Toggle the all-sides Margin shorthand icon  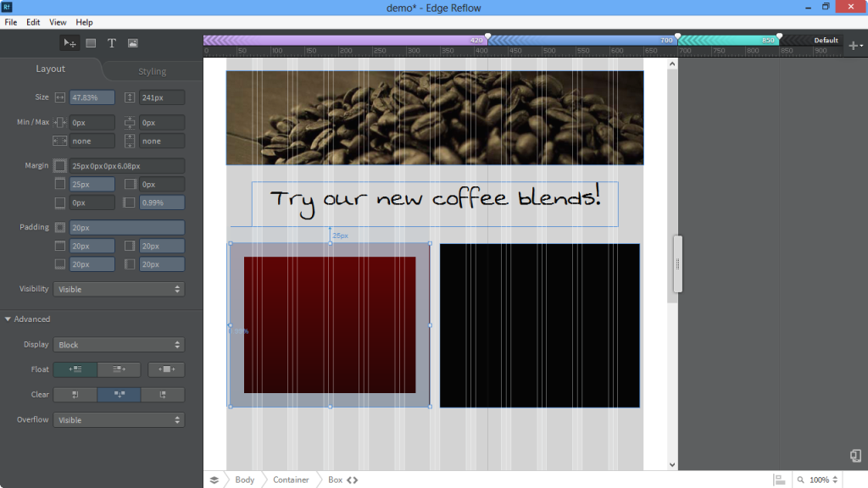click(x=60, y=165)
